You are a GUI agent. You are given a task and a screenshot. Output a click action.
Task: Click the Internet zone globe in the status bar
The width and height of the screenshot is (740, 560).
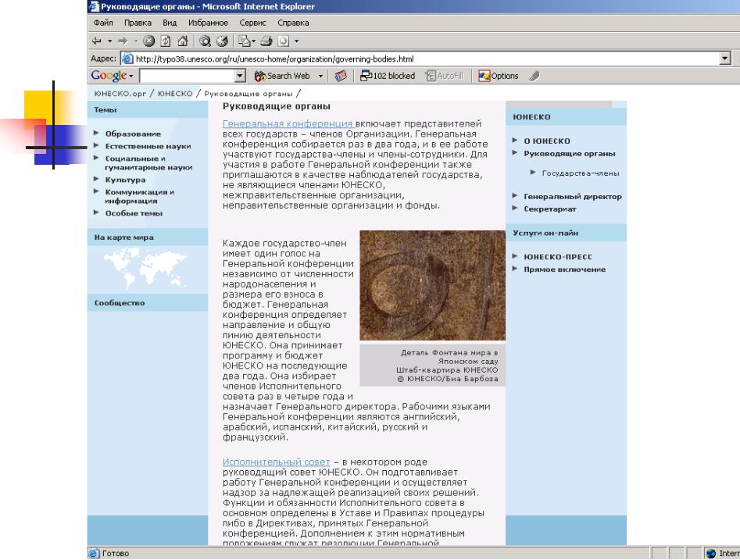711,553
